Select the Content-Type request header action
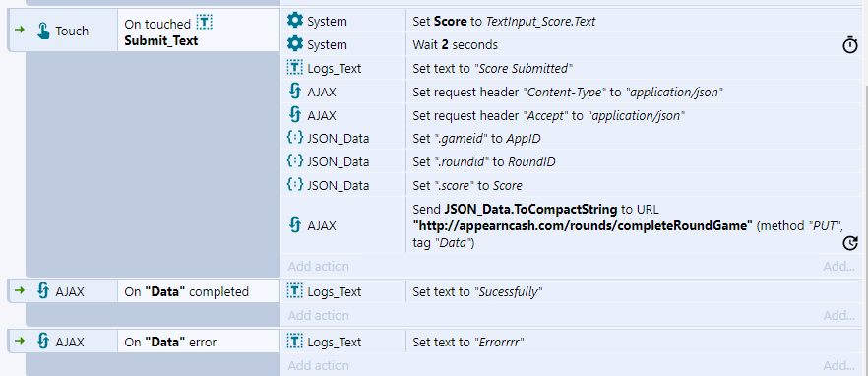Image resolution: width=868 pixels, height=376 pixels. (634, 92)
